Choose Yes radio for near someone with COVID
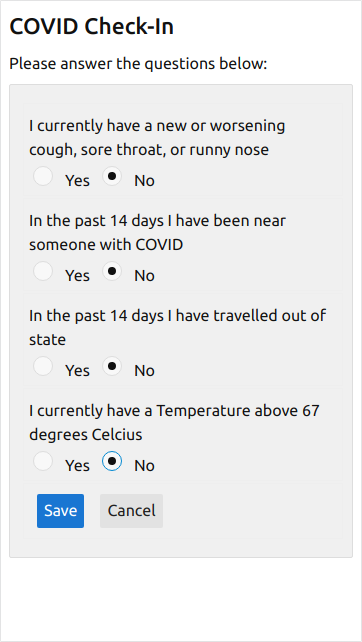The image size is (362, 642). point(43,271)
